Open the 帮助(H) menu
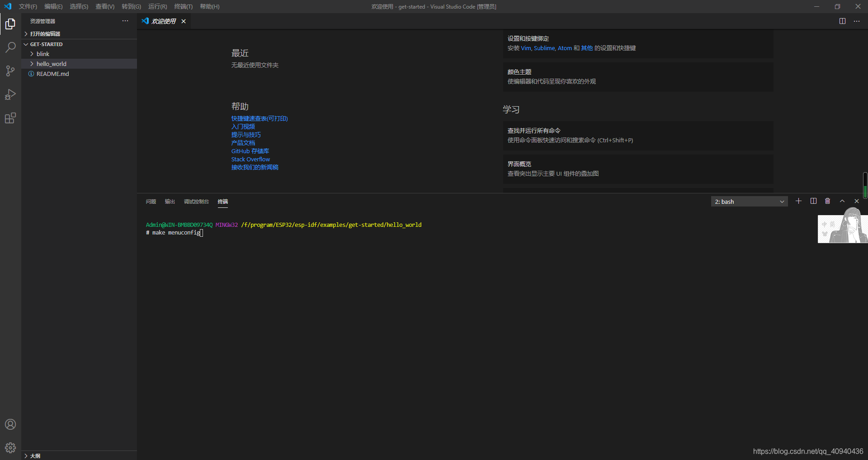Viewport: 868px width, 460px height. (x=210, y=6)
